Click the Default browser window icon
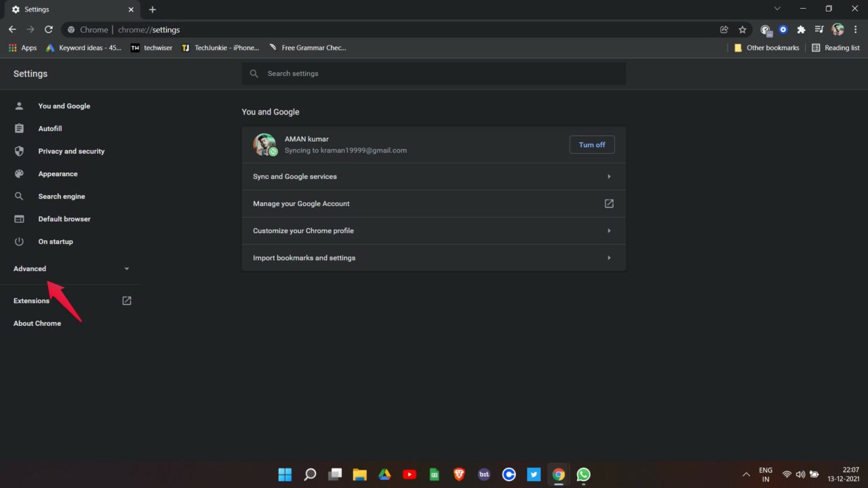Image resolution: width=868 pixels, height=488 pixels. coord(19,219)
